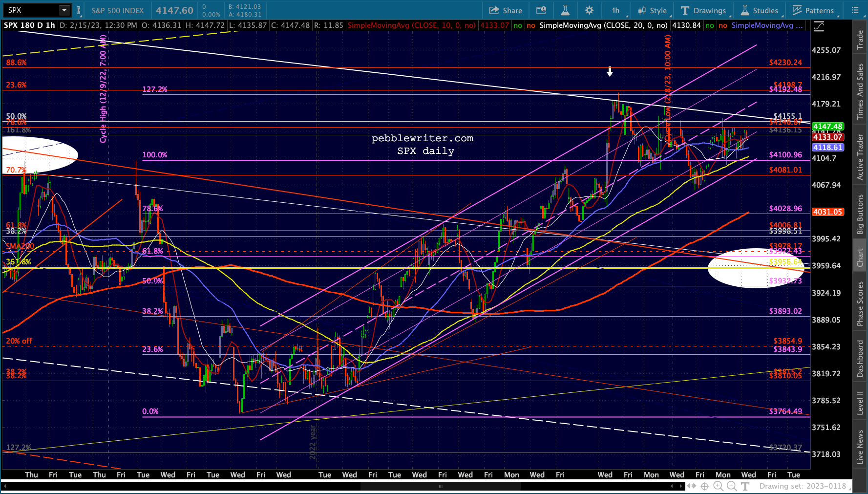Click the 88.6% red retracement label
Viewport: 868px width, 494px height.
16,63
